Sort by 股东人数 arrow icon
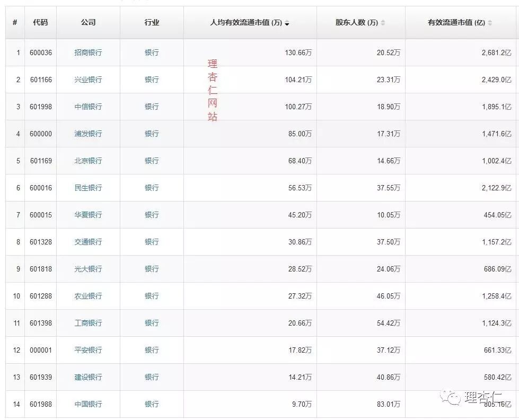519x420 pixels. 383,22
